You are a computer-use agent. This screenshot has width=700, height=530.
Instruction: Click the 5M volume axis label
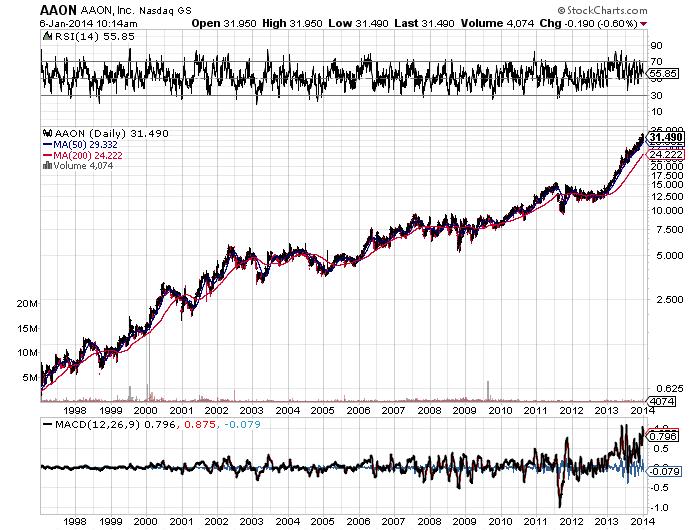[x=30, y=378]
